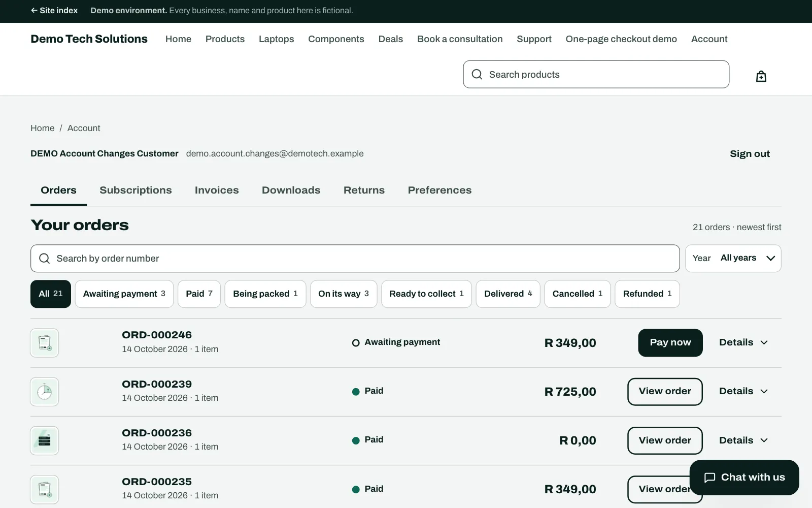Viewport: 812px width, 508px height.
Task: Filter orders by Delivered
Action: 508,294
